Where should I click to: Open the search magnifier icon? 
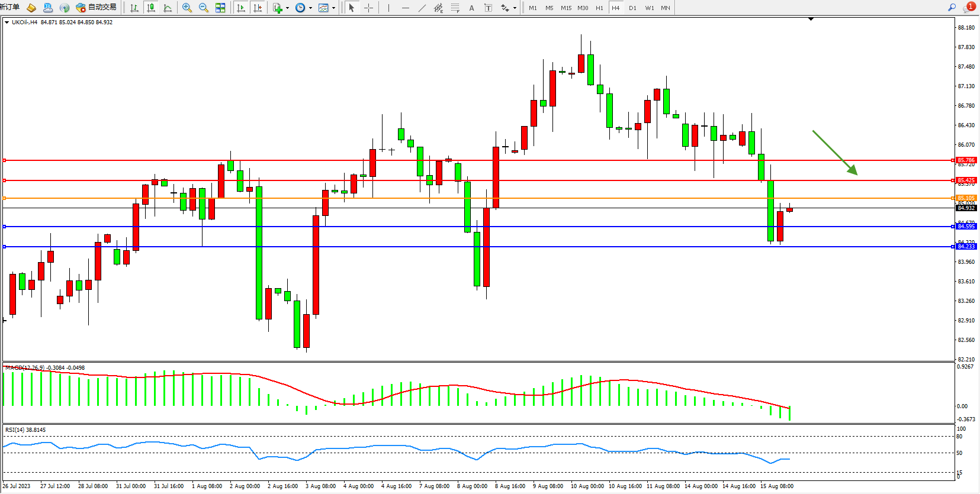[952, 8]
